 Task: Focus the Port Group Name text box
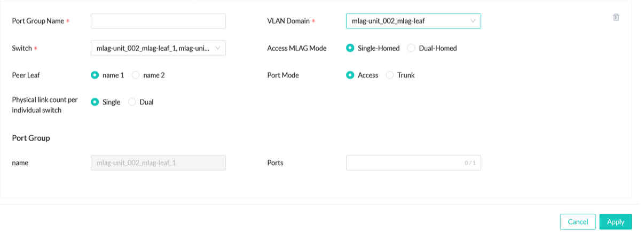(x=158, y=21)
